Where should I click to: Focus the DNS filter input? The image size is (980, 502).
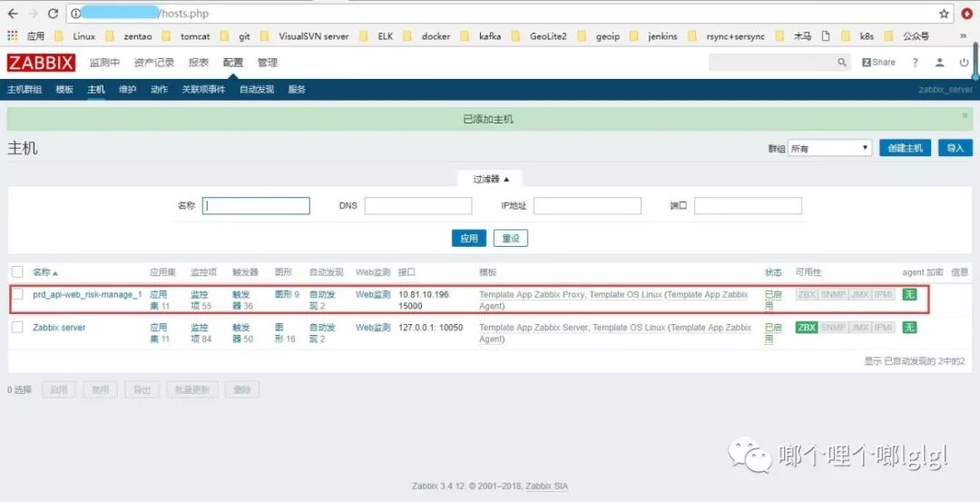coord(418,206)
